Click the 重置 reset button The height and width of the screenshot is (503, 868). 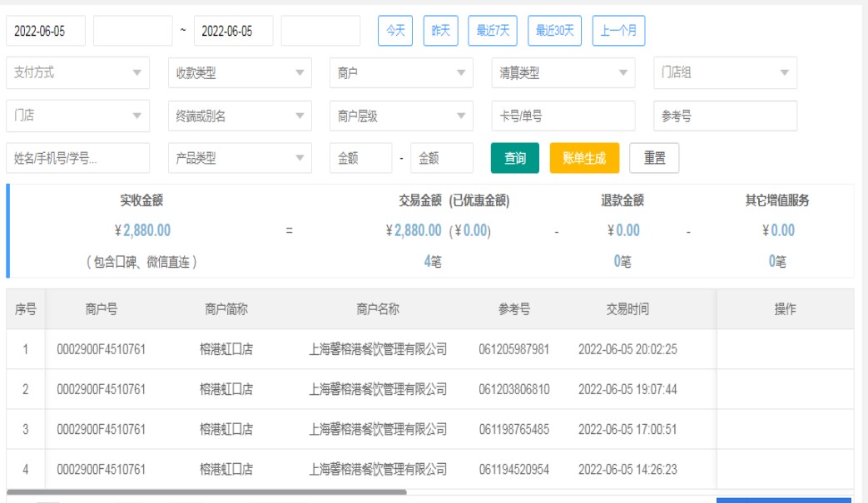click(654, 158)
